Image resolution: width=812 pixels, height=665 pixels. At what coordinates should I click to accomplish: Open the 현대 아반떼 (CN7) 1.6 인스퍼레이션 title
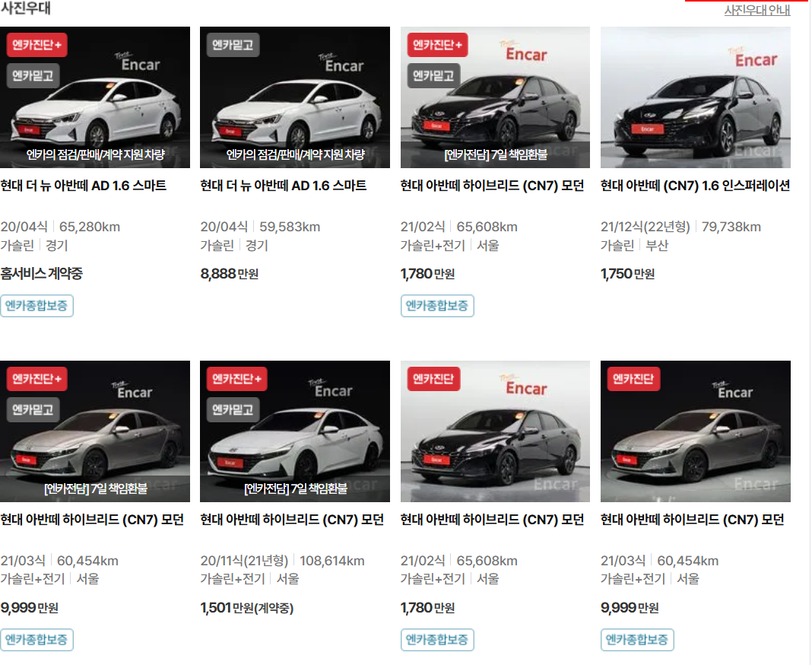(696, 186)
